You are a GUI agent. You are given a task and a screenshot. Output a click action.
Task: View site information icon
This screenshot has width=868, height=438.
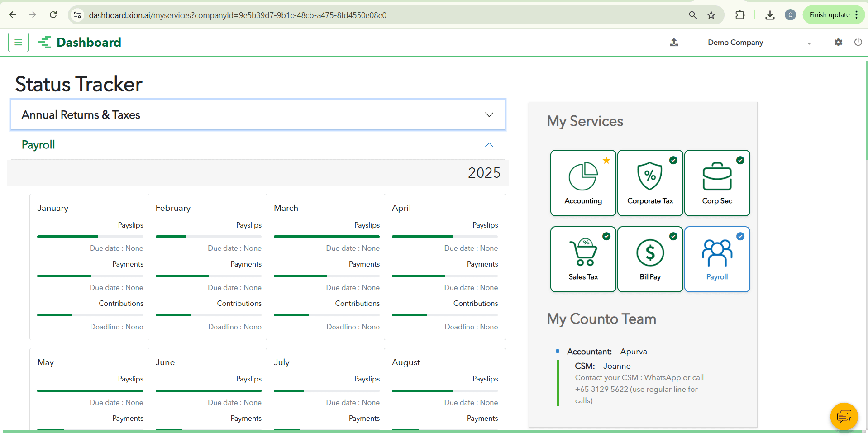point(77,15)
